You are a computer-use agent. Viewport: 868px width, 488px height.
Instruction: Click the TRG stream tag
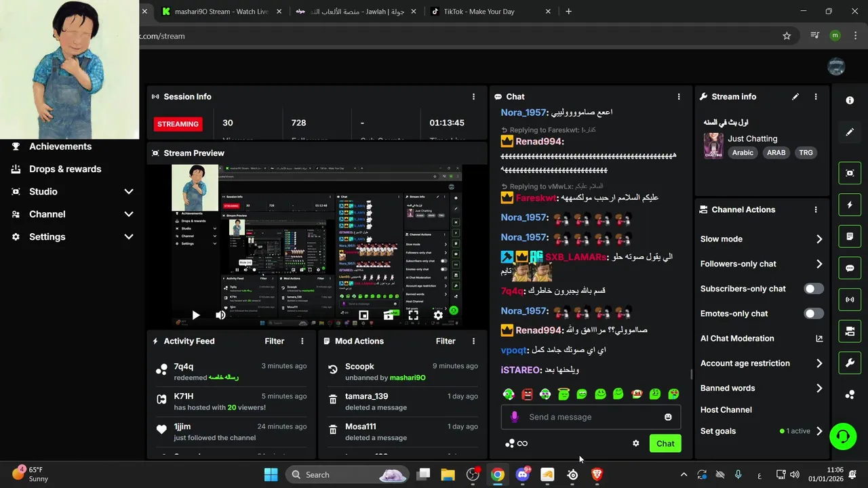(806, 152)
